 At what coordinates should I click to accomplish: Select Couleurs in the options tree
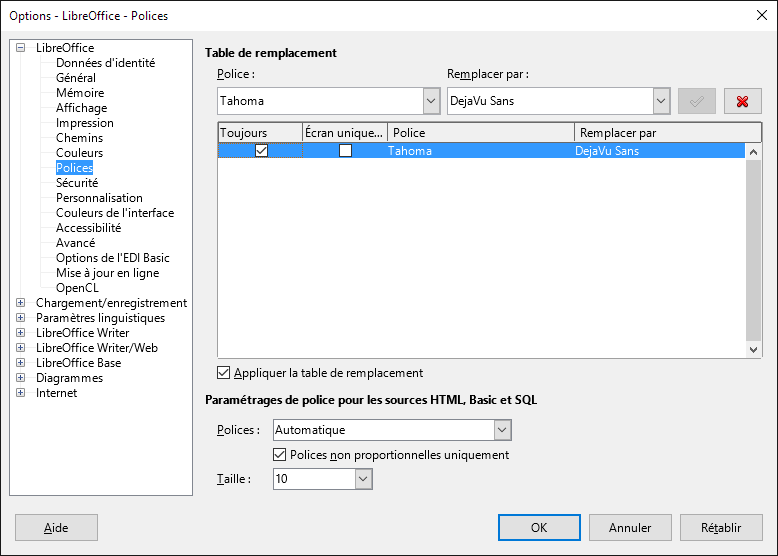79,153
